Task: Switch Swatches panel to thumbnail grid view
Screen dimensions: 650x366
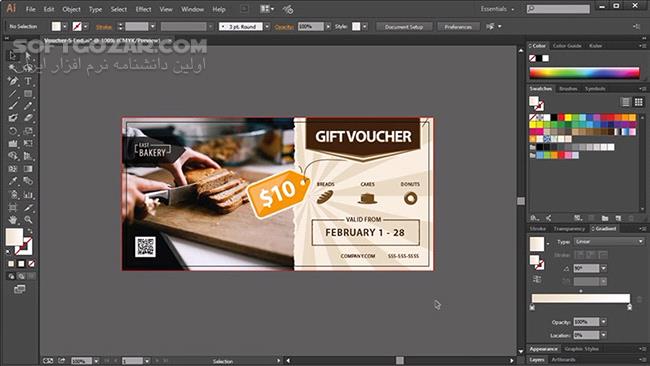Action: click(638, 102)
